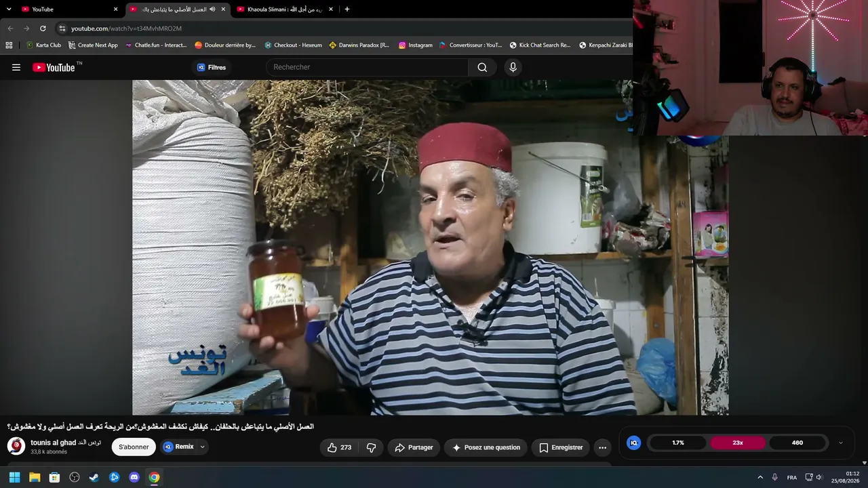
Task: Select the 460 stat pill
Action: pos(797,443)
